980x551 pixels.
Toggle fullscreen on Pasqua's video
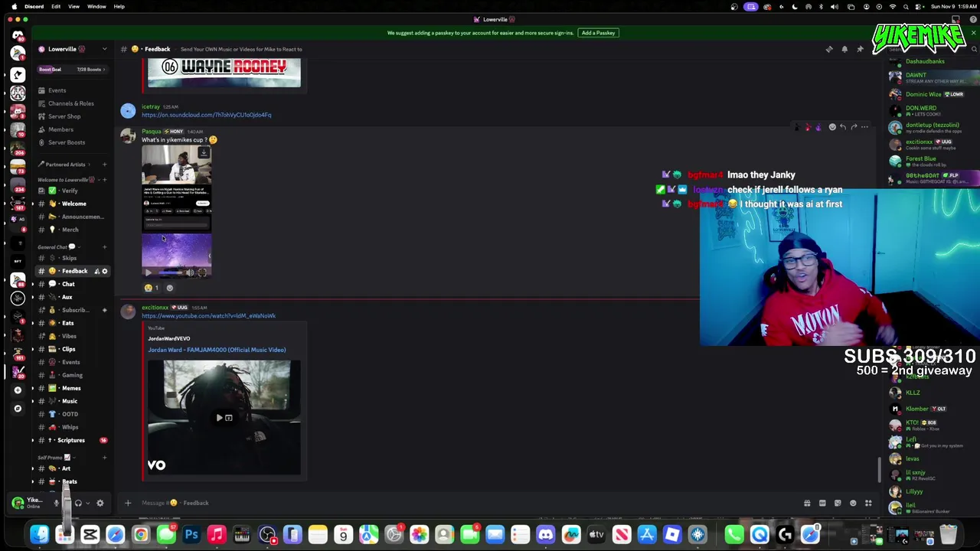pos(202,272)
